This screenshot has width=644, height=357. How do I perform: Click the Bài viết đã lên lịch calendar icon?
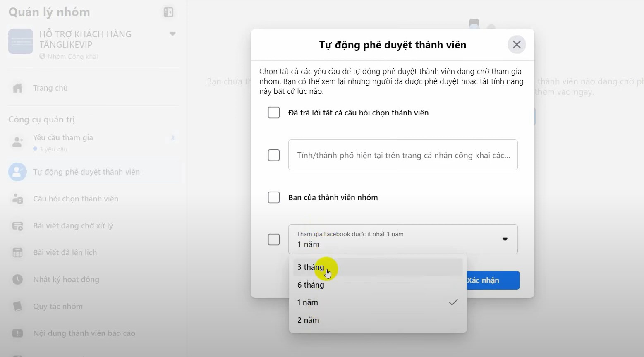click(18, 253)
